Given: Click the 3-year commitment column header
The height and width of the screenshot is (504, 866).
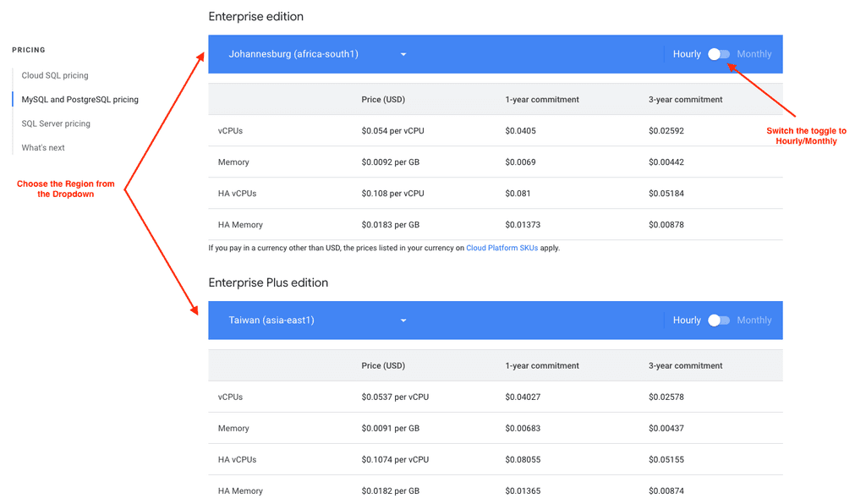Looking at the screenshot, I should [687, 99].
